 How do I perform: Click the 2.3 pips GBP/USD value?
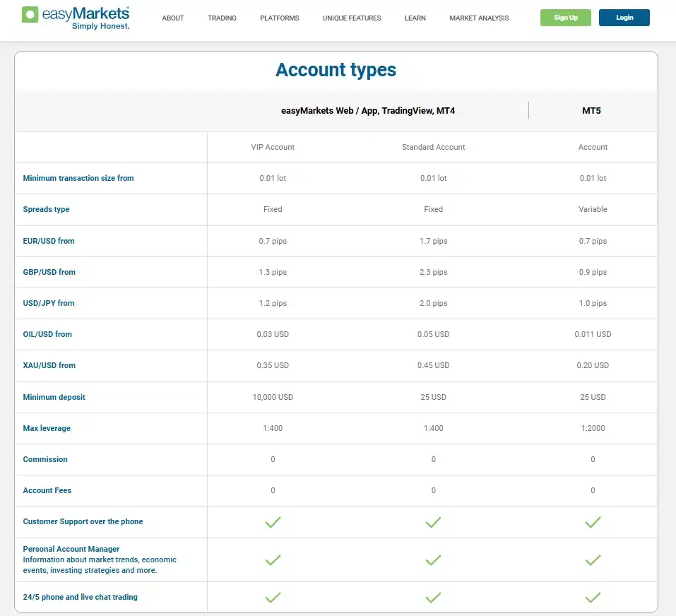(433, 272)
